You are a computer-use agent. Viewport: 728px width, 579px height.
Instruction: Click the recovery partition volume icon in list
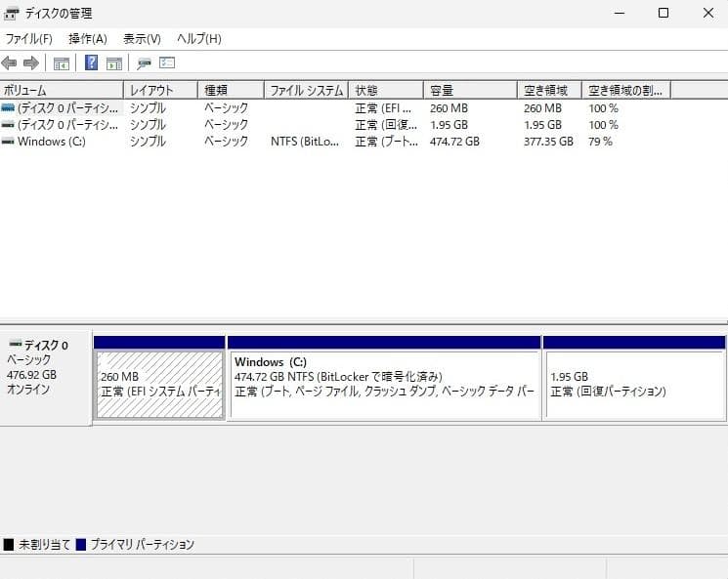click(8, 125)
